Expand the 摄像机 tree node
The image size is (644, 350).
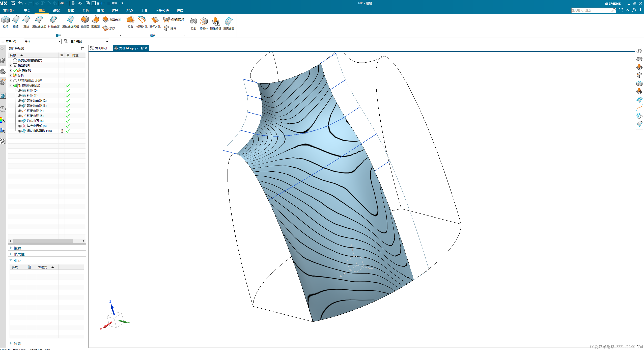pos(11,70)
